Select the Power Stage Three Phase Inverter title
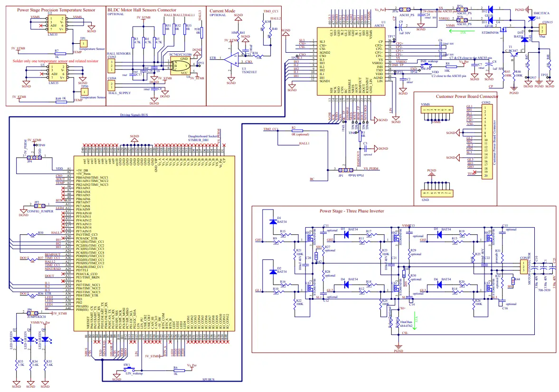The image size is (559, 392). pos(352,211)
